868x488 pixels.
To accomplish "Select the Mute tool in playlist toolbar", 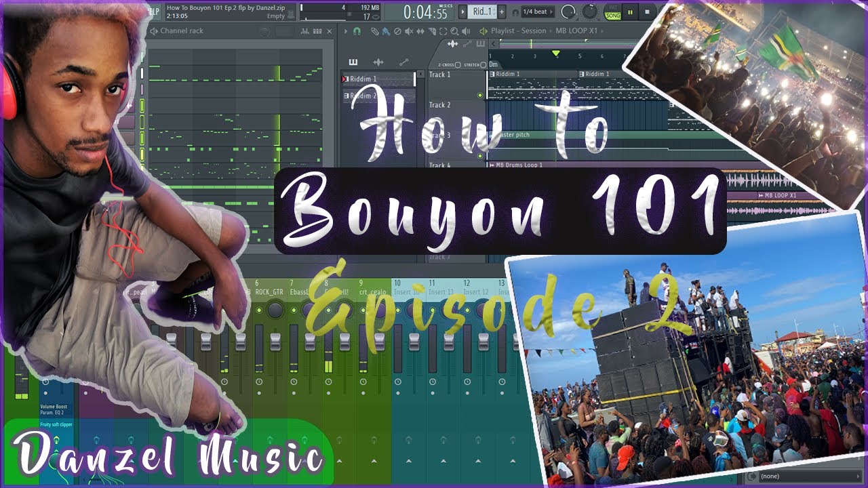I will coord(409,31).
